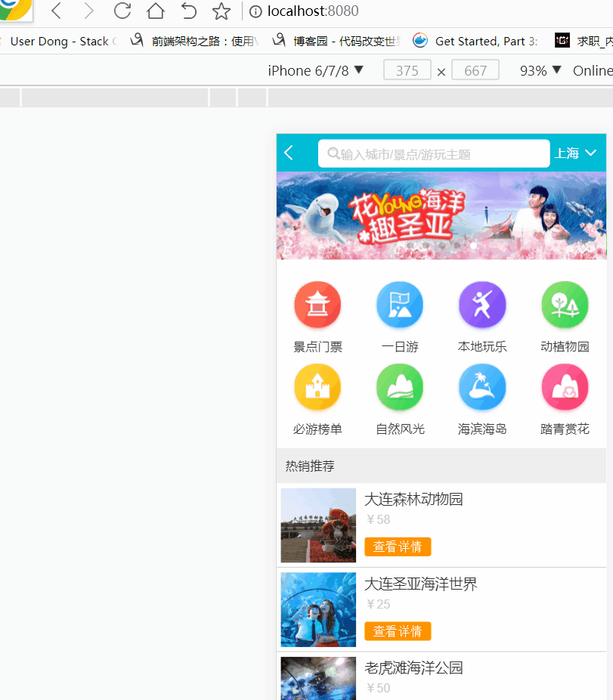Click the 375 width field
Screen dimensions: 613x700
[407, 70]
